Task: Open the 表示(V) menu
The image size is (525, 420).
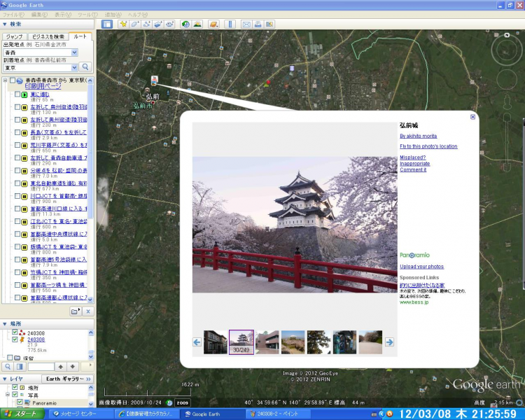Action: 63,15
